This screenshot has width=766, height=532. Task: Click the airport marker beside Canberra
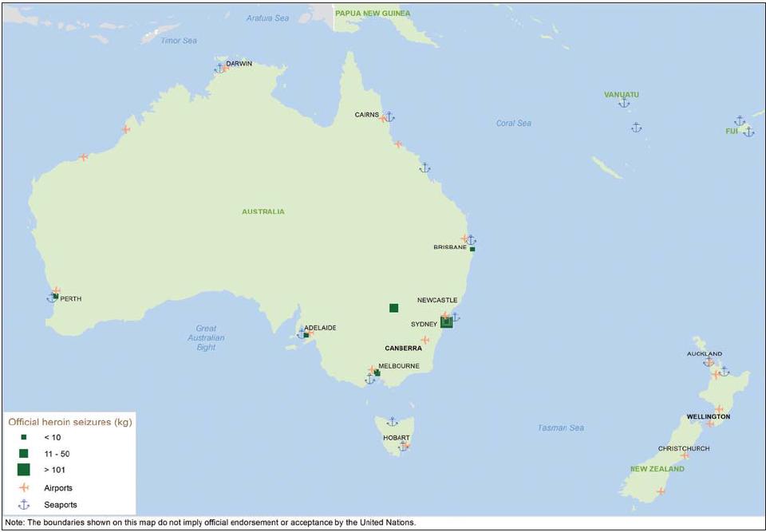pos(425,340)
